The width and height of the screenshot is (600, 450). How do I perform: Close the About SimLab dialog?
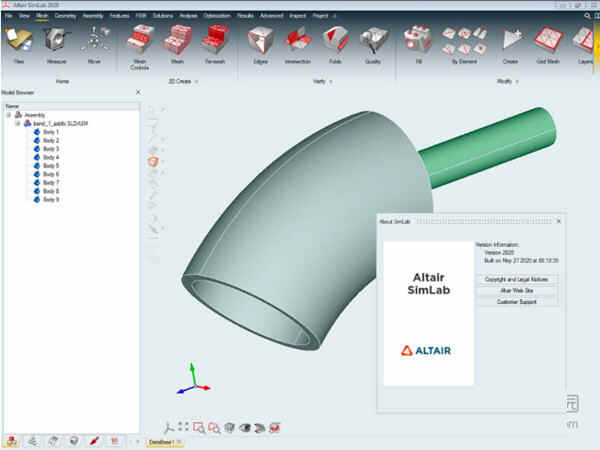(559, 221)
